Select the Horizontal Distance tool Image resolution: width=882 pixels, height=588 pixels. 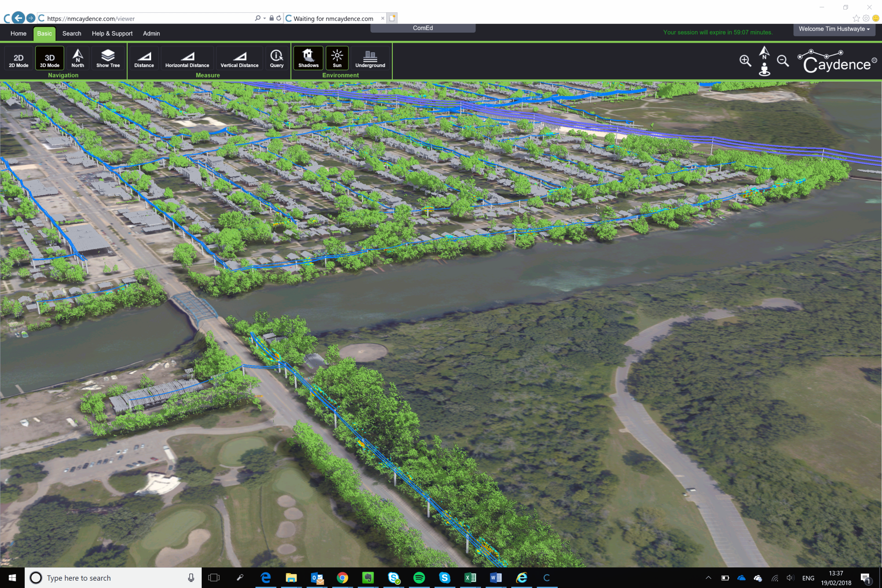pyautogui.click(x=187, y=58)
